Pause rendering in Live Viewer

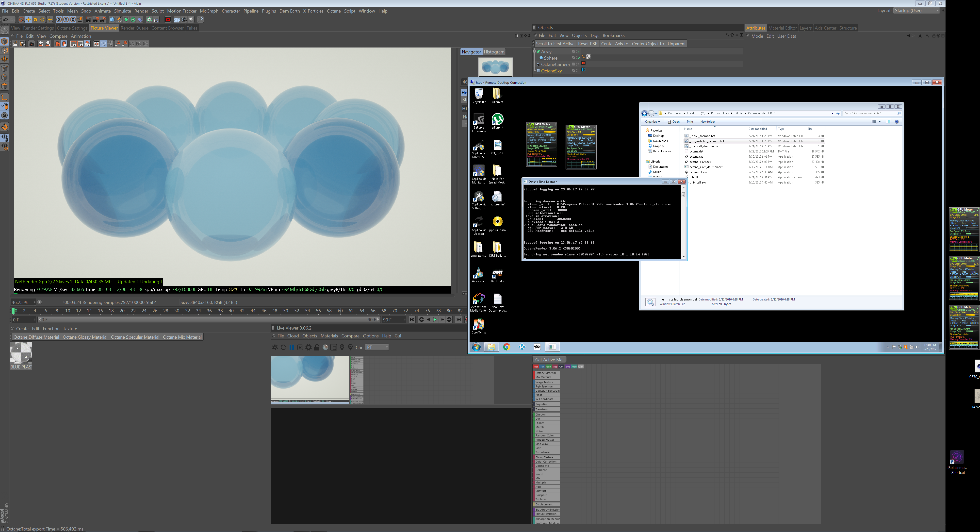[x=291, y=347]
